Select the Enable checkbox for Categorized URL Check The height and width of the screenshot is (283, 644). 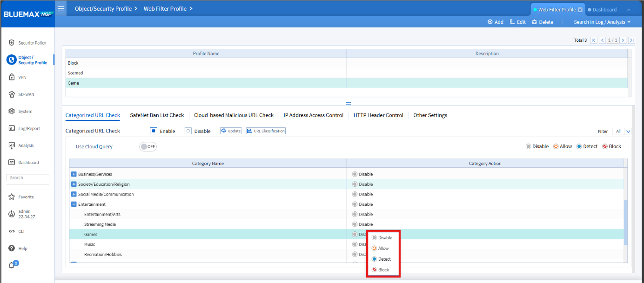tap(154, 131)
